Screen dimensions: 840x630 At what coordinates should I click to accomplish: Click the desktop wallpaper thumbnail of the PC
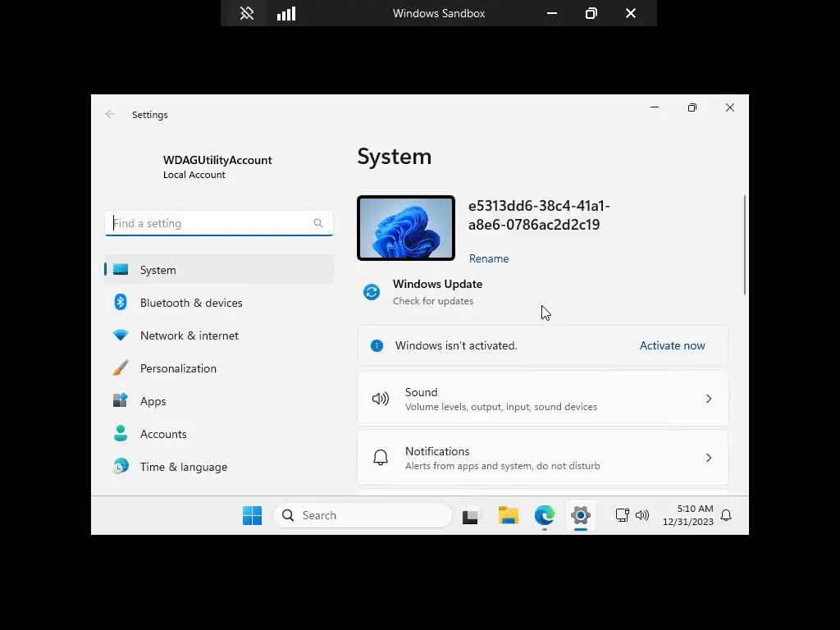pyautogui.click(x=406, y=228)
